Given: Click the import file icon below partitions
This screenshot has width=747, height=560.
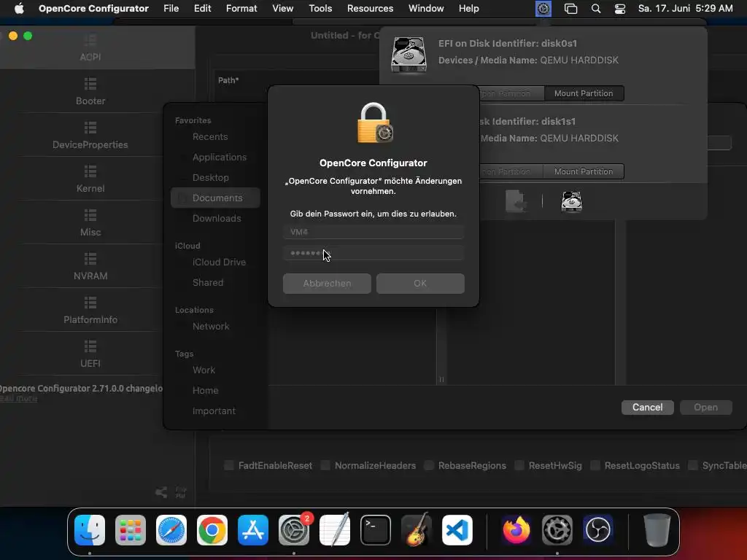Looking at the screenshot, I should click(x=516, y=201).
